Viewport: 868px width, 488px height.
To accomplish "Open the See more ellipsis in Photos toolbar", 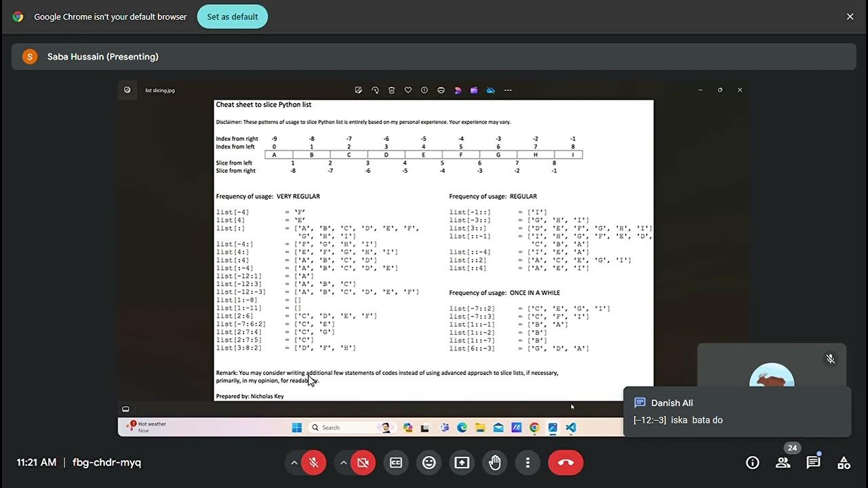I will pyautogui.click(x=508, y=90).
